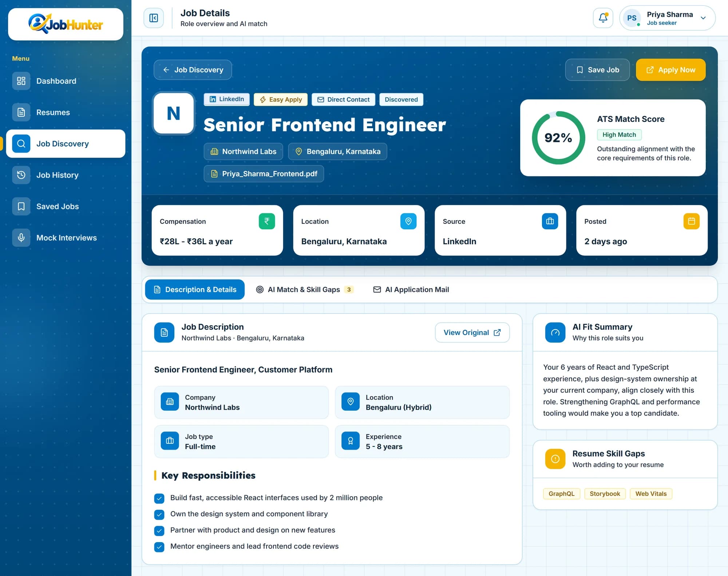Click the High Match label

(x=619, y=135)
